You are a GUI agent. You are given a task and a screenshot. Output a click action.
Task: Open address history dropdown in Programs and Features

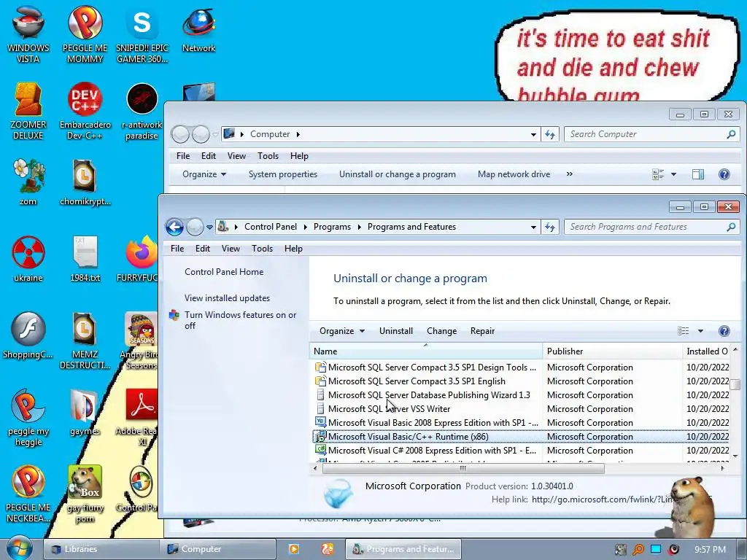click(533, 227)
